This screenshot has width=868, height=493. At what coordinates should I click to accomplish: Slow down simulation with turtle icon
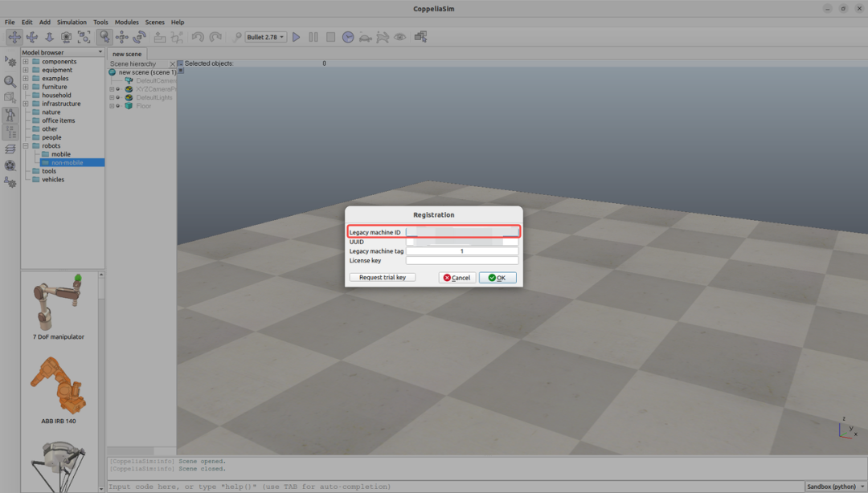pos(366,37)
